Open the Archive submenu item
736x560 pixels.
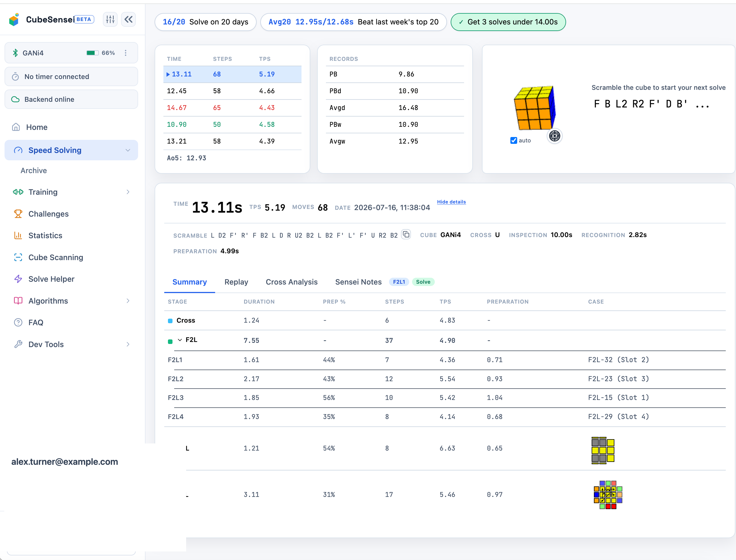[34, 171]
